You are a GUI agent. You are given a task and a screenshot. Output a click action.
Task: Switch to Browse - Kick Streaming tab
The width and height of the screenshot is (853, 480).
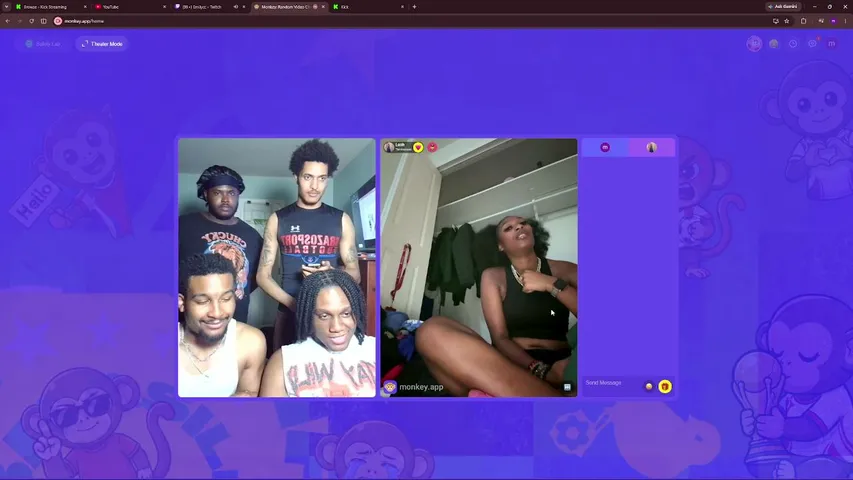click(x=51, y=7)
